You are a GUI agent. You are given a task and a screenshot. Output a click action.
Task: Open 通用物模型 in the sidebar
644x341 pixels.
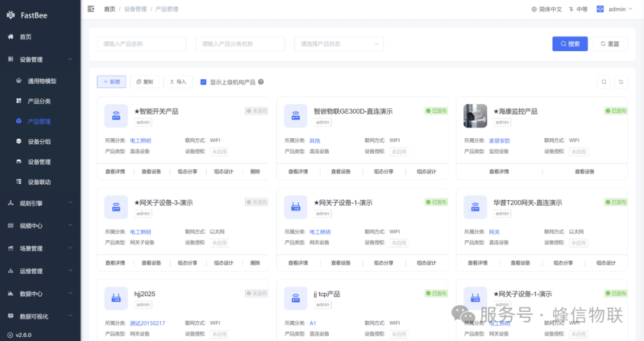click(x=41, y=81)
